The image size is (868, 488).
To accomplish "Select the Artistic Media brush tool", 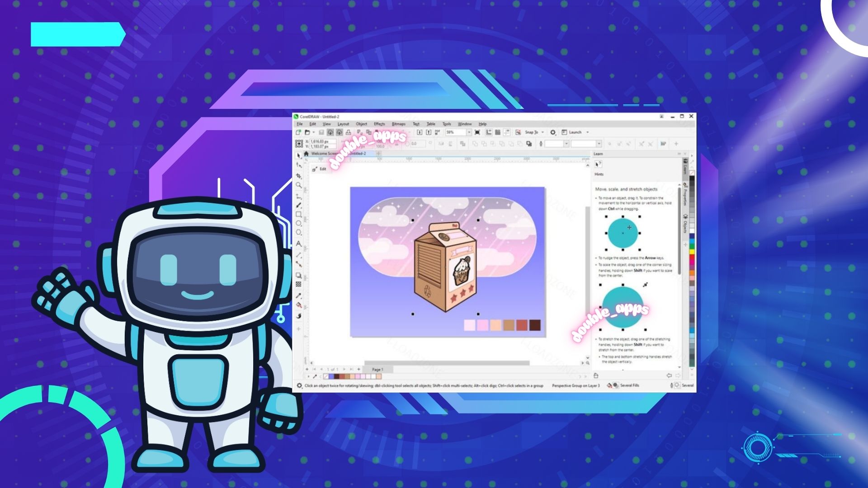I will [x=298, y=206].
